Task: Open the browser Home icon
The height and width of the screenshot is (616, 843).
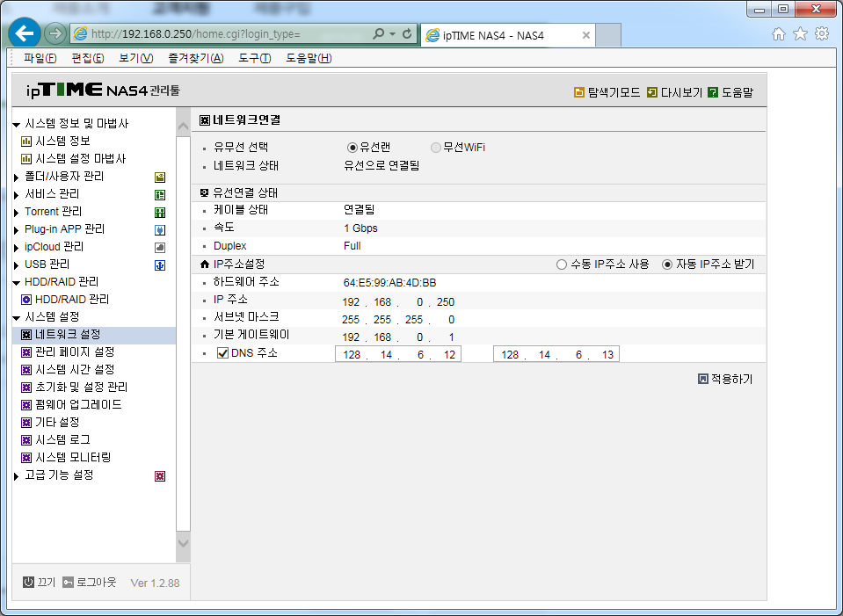Action: point(779,34)
